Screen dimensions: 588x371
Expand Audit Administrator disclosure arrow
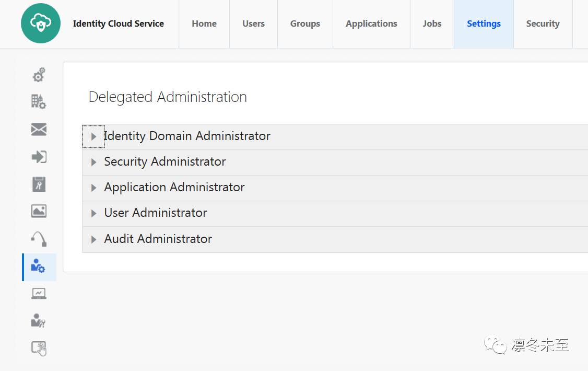[94, 239]
